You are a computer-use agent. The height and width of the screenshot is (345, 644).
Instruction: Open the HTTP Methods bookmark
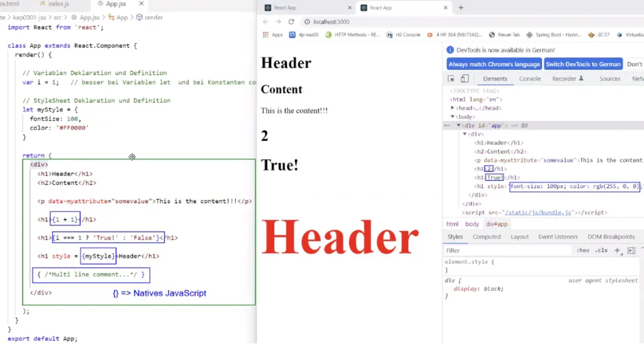(352, 35)
